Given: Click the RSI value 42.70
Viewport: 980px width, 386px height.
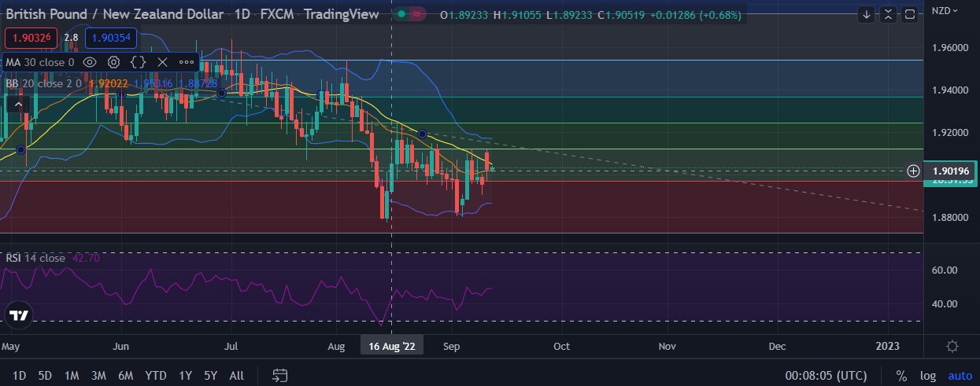Looking at the screenshot, I should pyautogui.click(x=86, y=258).
